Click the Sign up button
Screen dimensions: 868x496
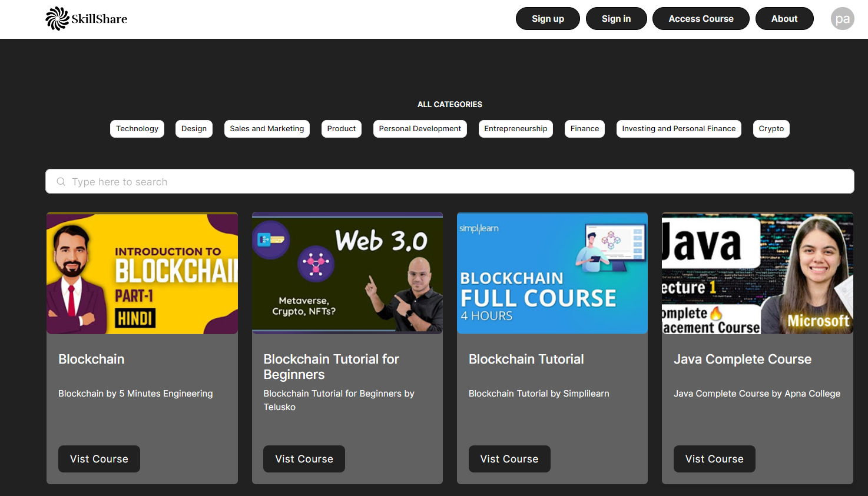pos(548,18)
